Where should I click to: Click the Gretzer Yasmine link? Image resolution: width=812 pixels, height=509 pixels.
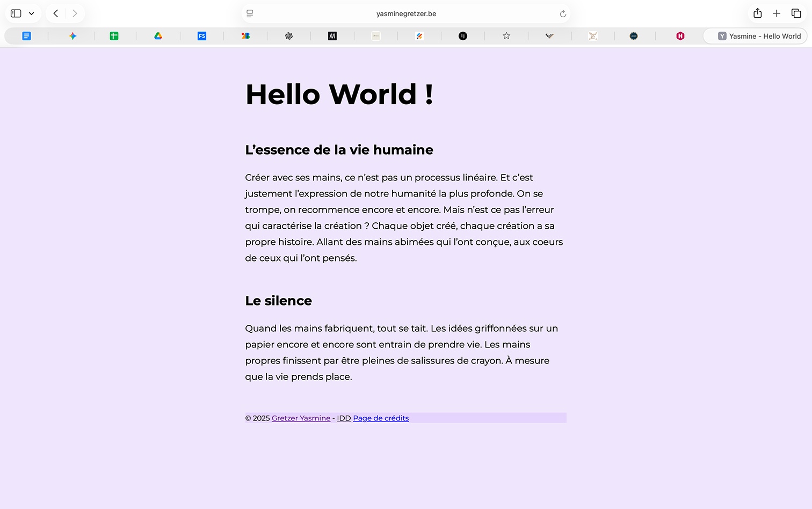(301, 418)
